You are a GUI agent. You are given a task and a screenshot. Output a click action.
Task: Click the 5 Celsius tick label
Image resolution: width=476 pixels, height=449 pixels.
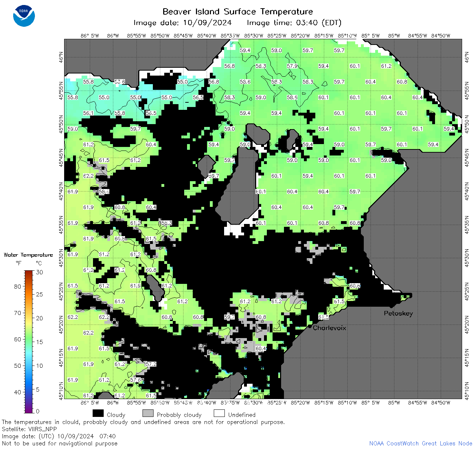tap(38, 389)
